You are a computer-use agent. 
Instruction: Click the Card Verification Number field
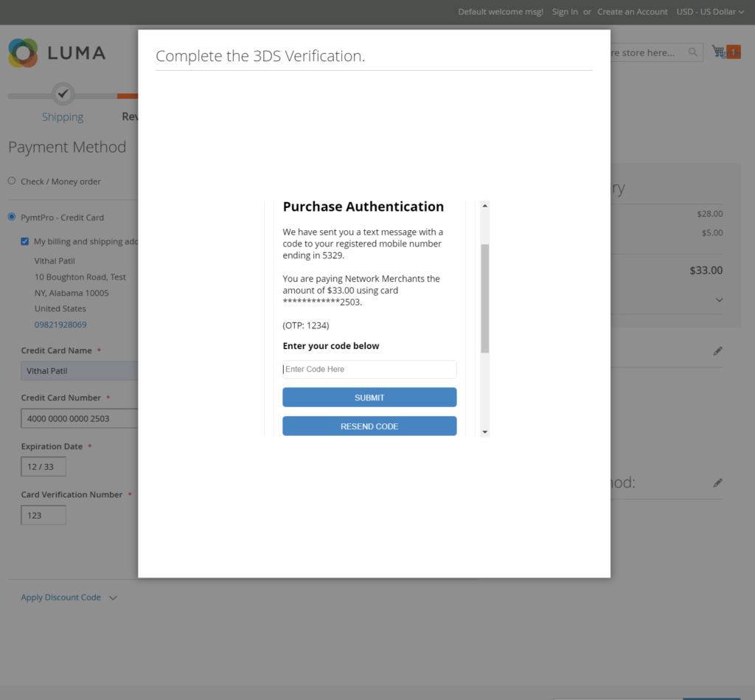(44, 516)
